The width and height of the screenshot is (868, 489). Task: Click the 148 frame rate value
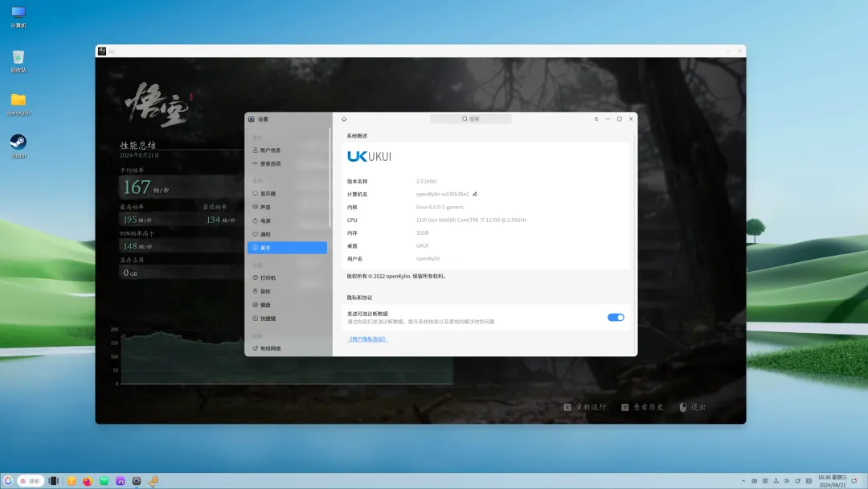tap(130, 246)
